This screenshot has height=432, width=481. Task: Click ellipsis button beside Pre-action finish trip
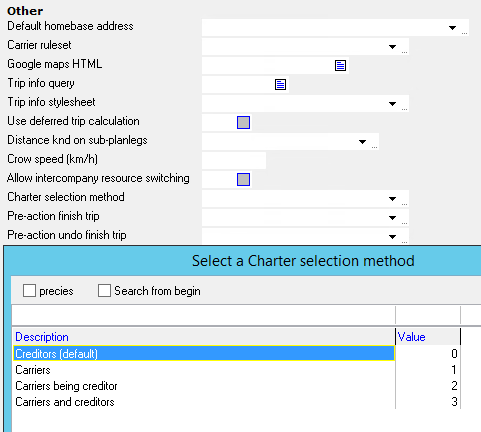pyautogui.click(x=404, y=223)
